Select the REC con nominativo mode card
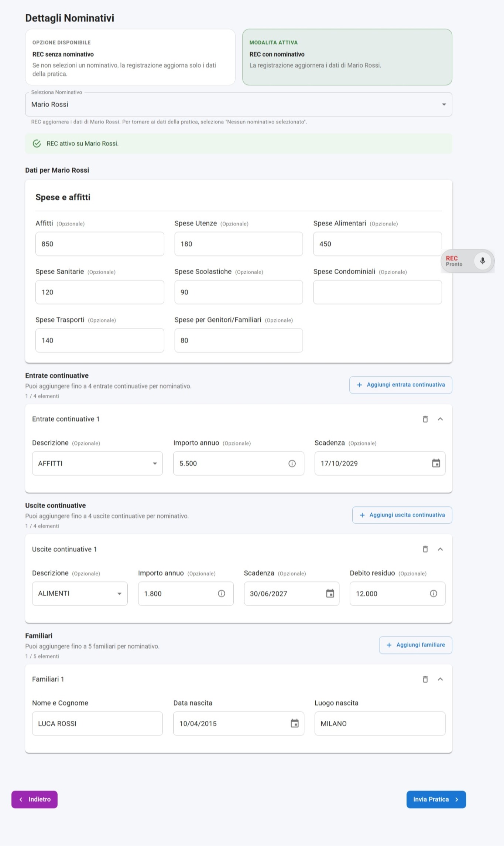Screen dimensions: 504x846 click(x=347, y=57)
